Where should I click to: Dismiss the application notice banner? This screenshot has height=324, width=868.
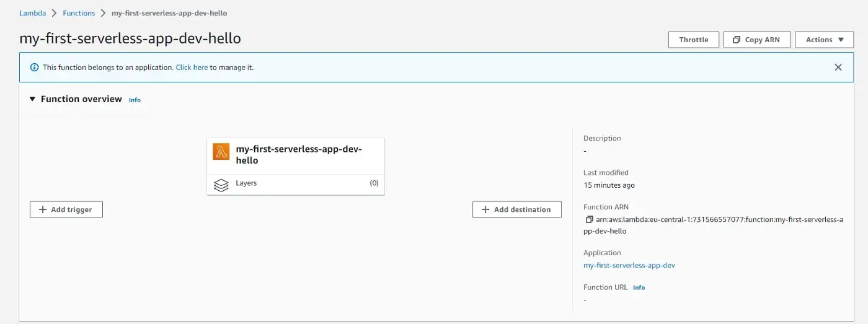838,68
